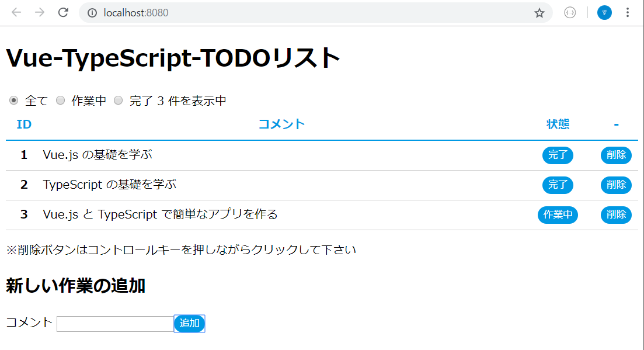Toggle 作業中 status button in row 3
Image resolution: width=644 pixels, height=350 pixels.
pyautogui.click(x=558, y=215)
